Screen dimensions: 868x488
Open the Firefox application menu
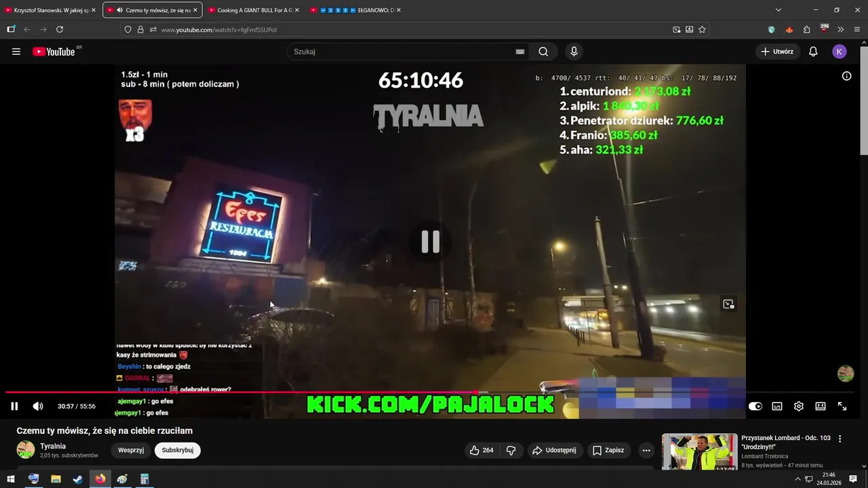pos(857,29)
